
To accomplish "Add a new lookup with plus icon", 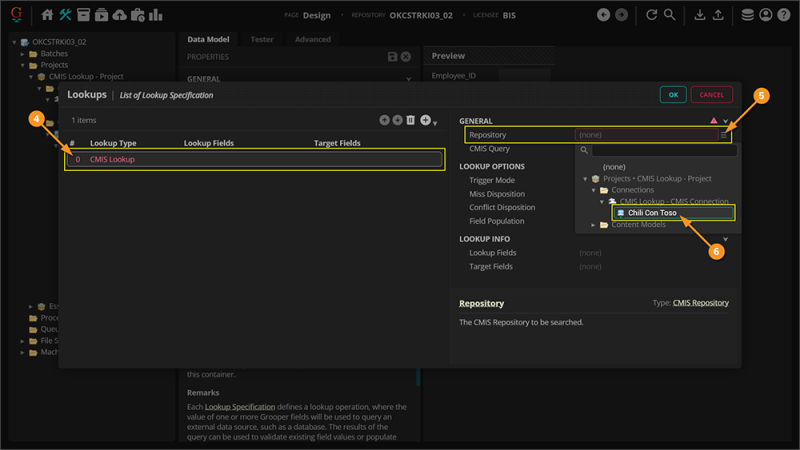I will 425,120.
